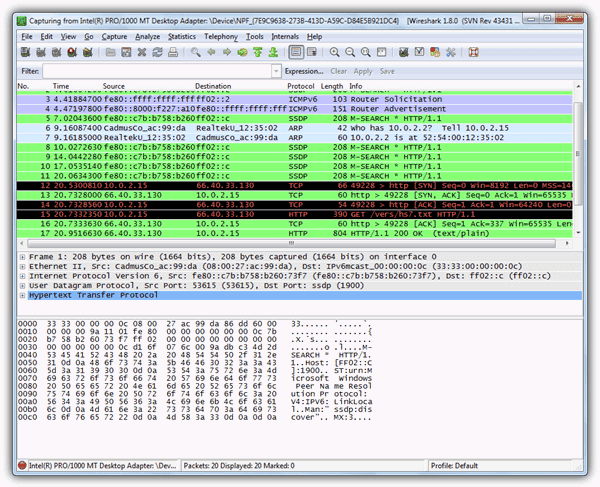This screenshot has height=487, width=600.
Task: Open a capture file with folder icon
Action: pos(111,52)
